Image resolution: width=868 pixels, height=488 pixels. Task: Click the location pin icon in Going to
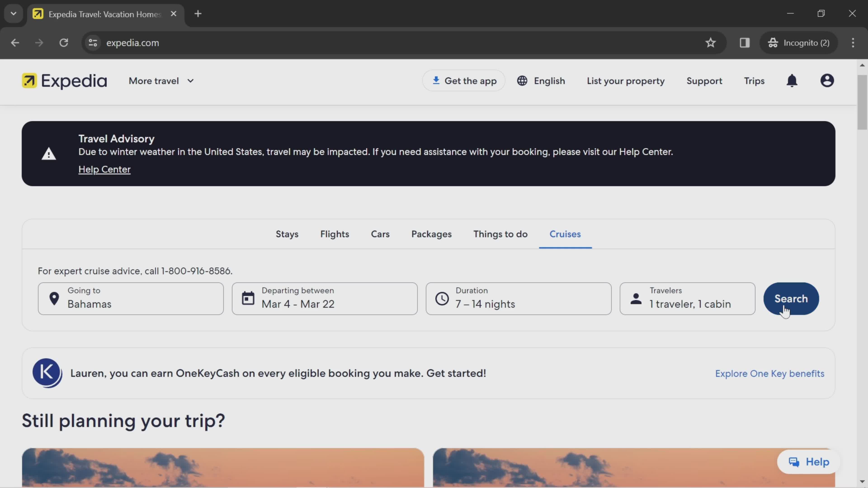pos(54,299)
